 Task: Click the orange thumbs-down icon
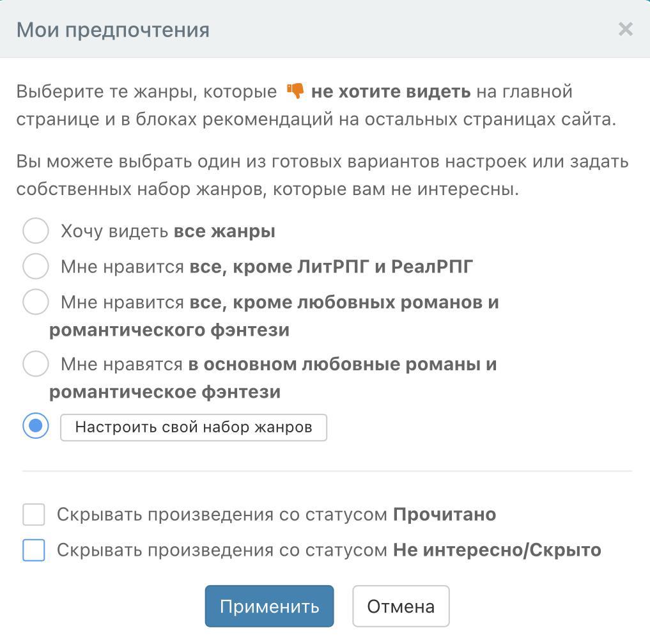coord(295,91)
